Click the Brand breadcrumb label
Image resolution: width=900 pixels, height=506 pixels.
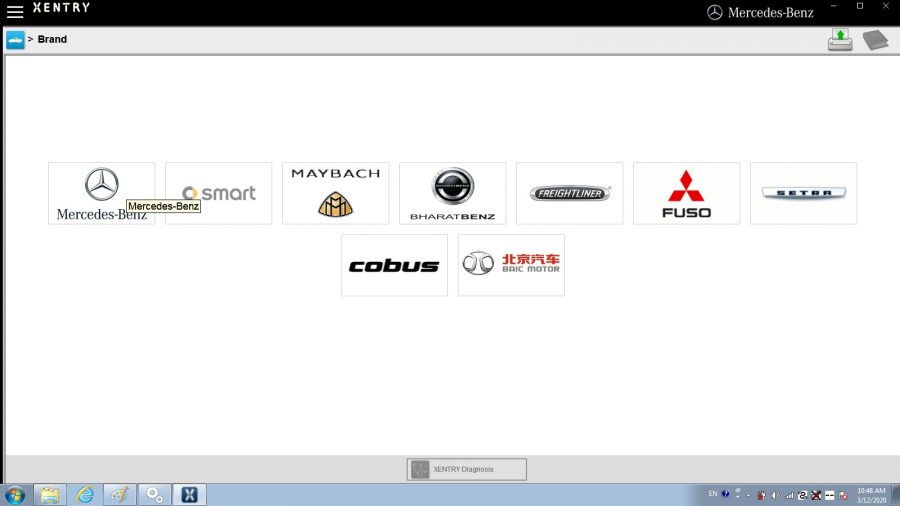pos(52,40)
